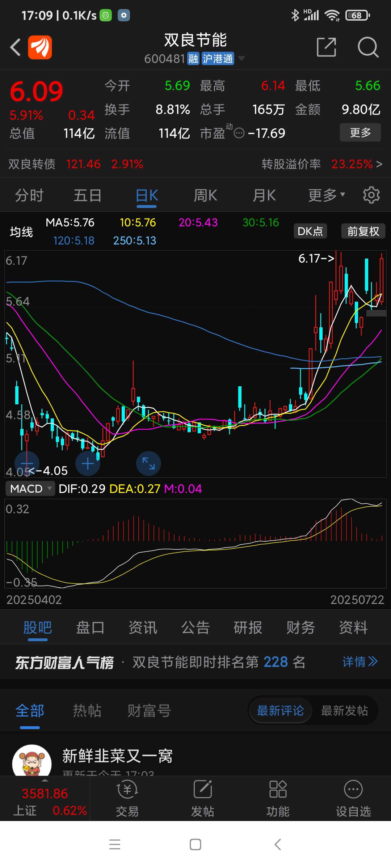
Task: Open the orange Eastmoney app logo
Action: point(40,47)
